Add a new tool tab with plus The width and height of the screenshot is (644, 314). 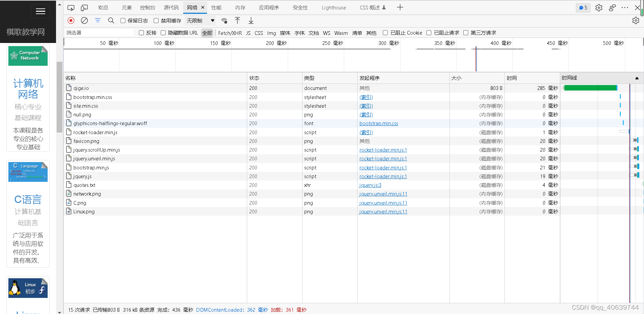tap(400, 7)
